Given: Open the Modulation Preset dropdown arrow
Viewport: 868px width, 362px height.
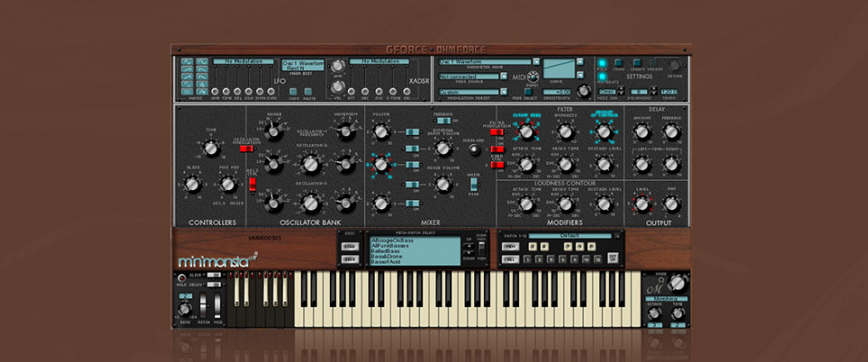Looking at the screenshot, I should pyautogui.click(x=504, y=91).
